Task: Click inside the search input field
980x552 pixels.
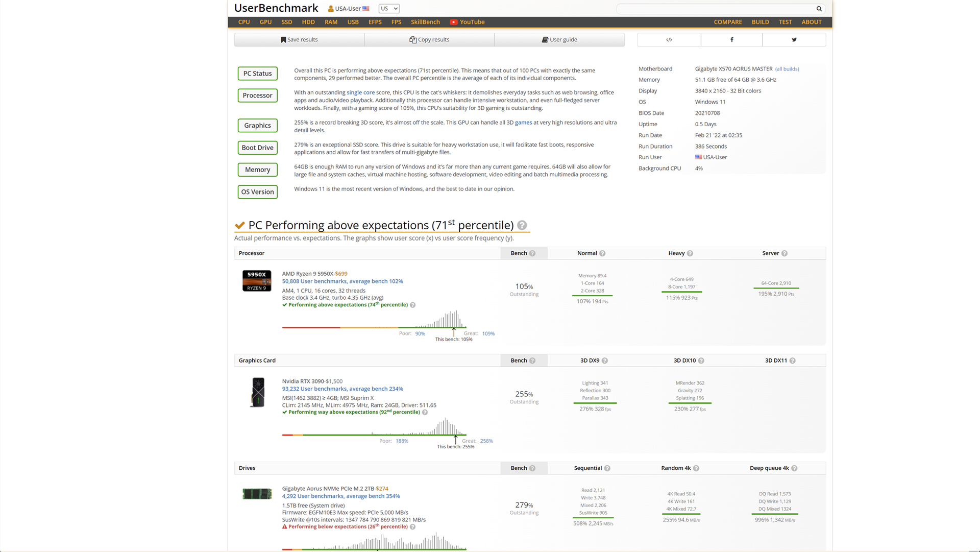Action: click(715, 9)
